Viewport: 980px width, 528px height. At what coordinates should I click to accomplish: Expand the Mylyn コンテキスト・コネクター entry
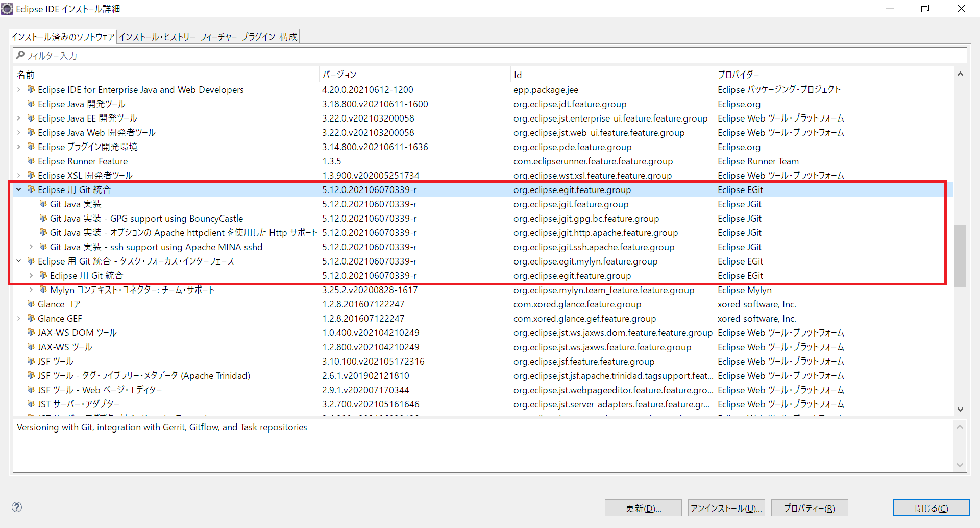[x=31, y=290]
